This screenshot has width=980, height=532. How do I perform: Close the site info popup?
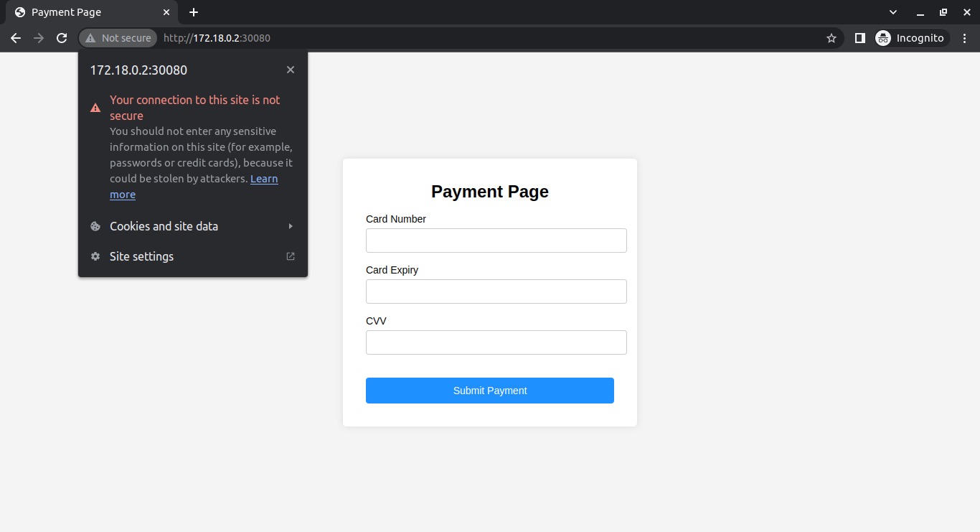(x=291, y=70)
